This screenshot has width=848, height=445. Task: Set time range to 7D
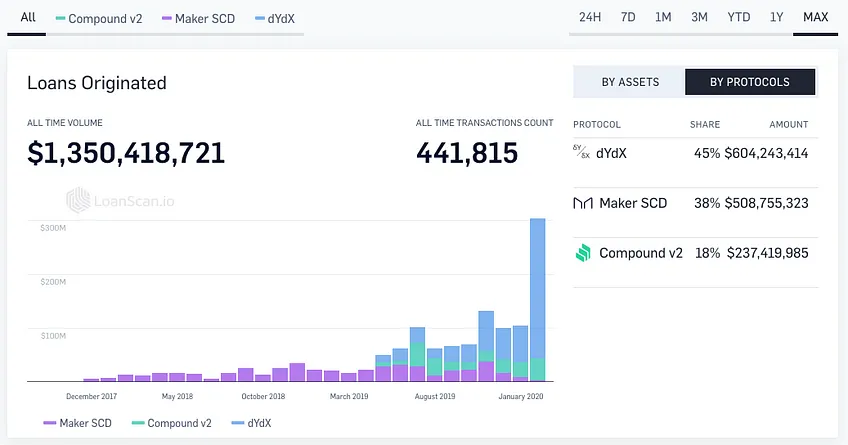point(628,17)
